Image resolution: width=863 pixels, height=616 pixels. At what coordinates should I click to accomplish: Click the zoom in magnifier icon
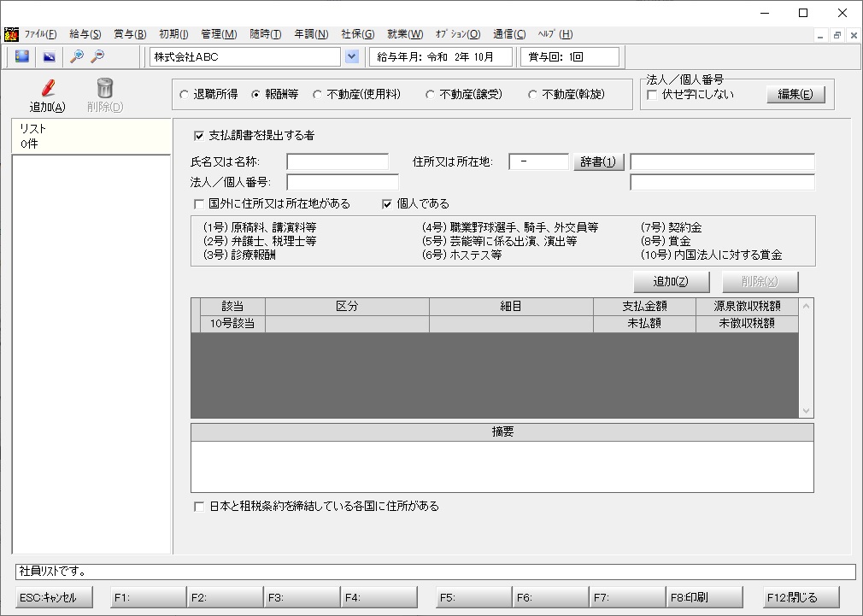coord(77,56)
